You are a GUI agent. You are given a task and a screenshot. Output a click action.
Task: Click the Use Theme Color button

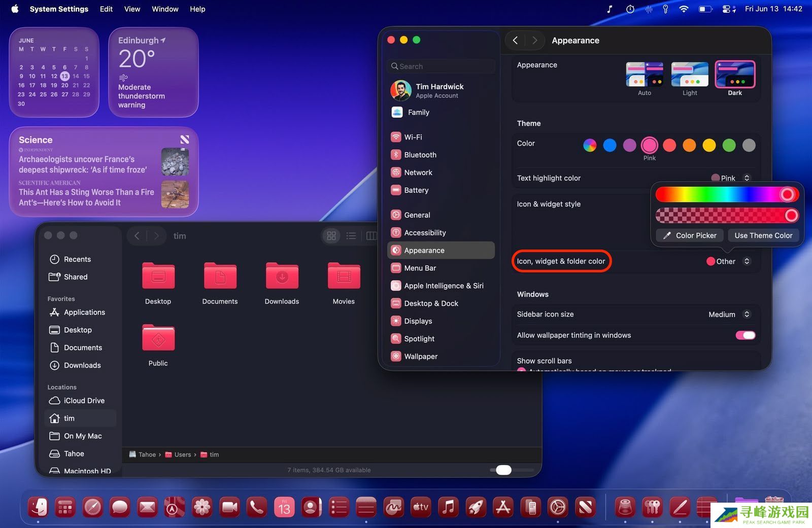pos(763,235)
